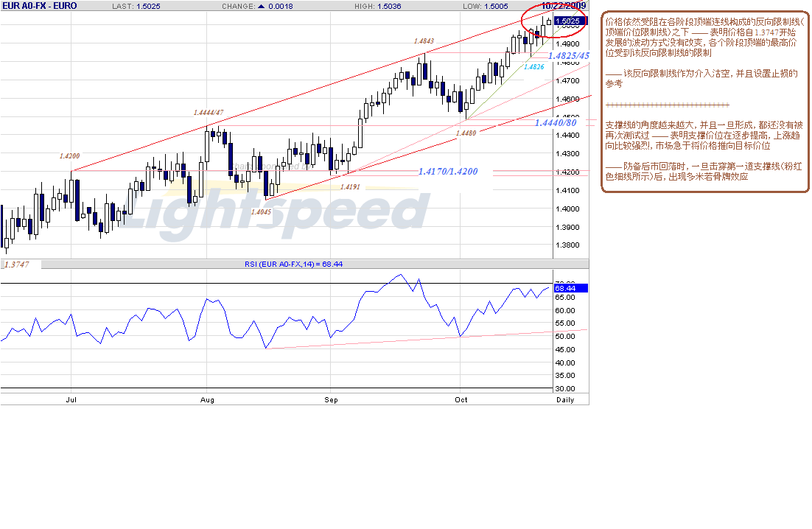Click the 1.4600 price axis label

click(567, 99)
